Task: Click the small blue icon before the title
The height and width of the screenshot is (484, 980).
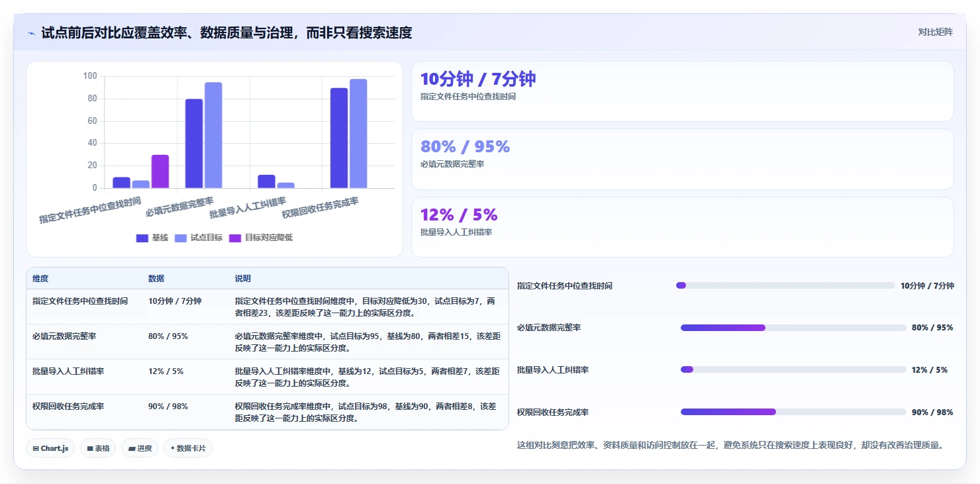Action: [32, 33]
